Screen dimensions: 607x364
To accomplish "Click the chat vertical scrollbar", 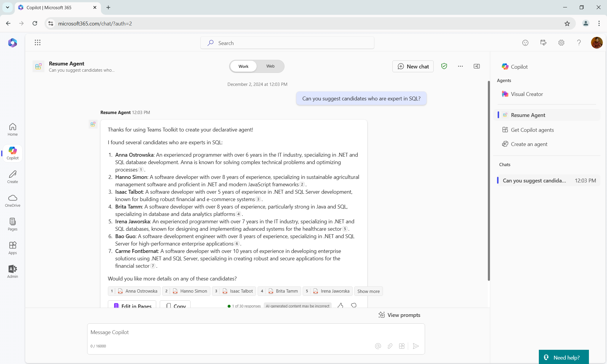I will pos(488,181).
